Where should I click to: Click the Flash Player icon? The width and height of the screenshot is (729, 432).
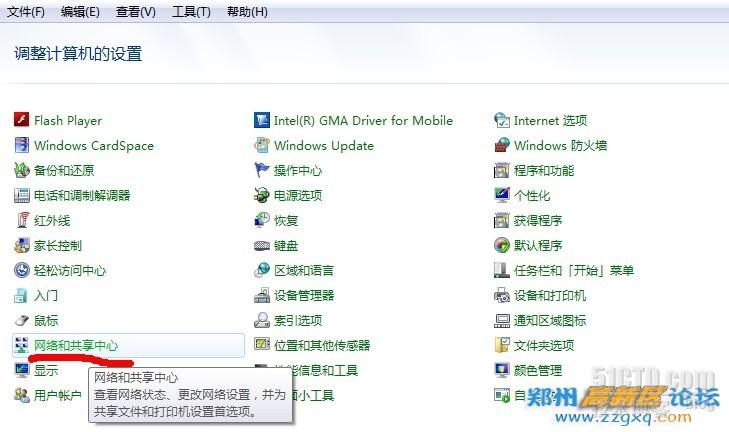(x=21, y=120)
